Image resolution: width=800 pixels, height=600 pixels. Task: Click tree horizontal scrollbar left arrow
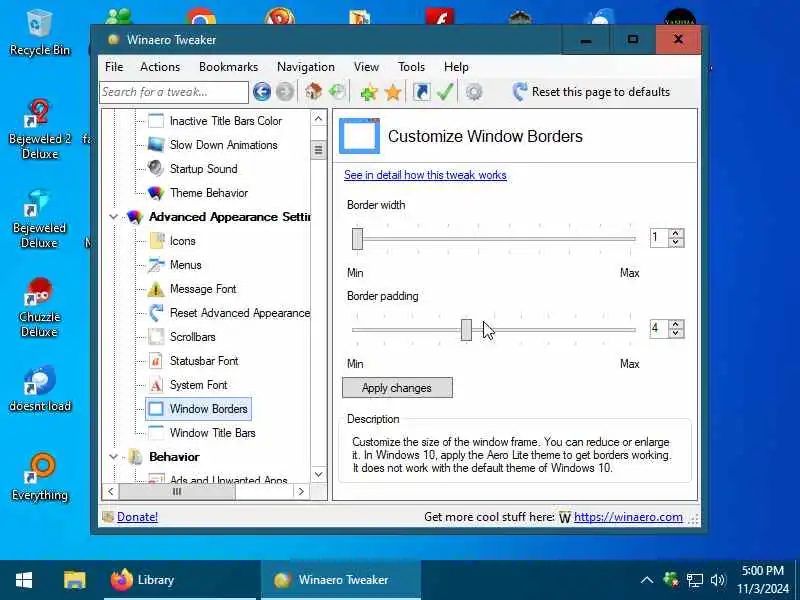[x=110, y=491]
